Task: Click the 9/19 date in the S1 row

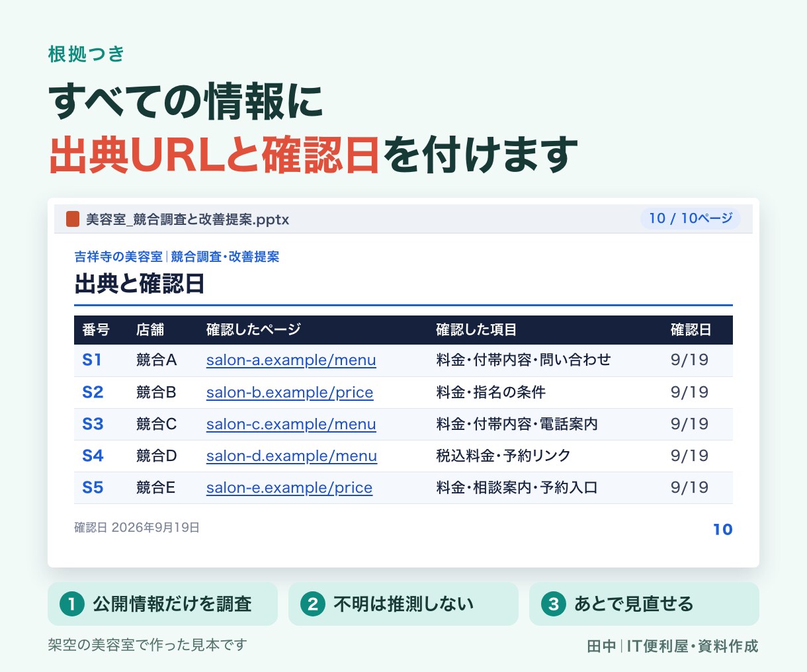Action: [x=689, y=360]
